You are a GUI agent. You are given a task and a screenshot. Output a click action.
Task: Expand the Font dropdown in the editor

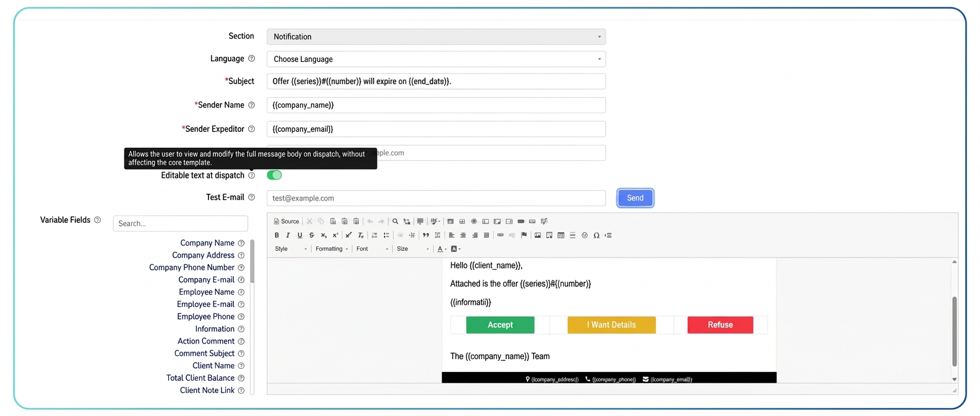click(x=372, y=249)
